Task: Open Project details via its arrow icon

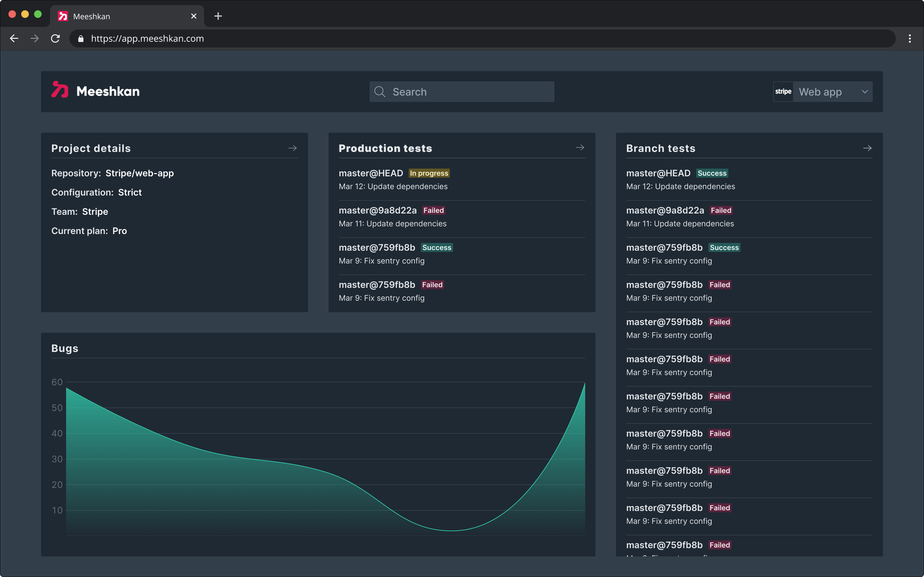Action: 293,148
